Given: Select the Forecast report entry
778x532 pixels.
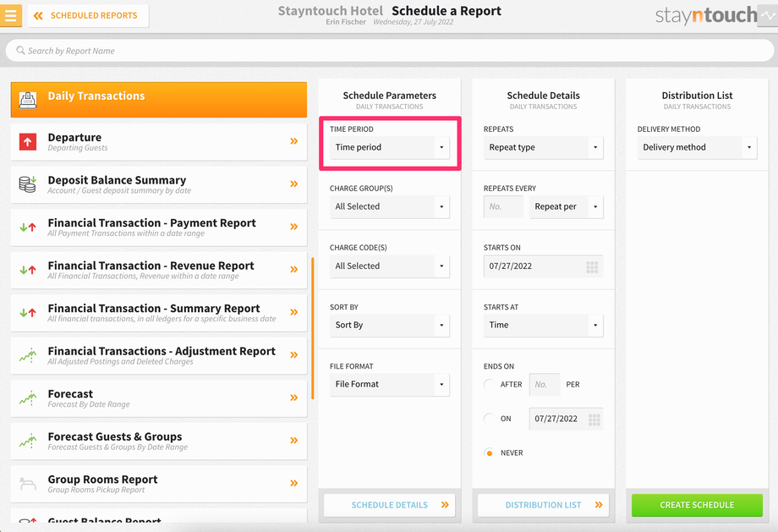Looking at the screenshot, I should tap(159, 398).
